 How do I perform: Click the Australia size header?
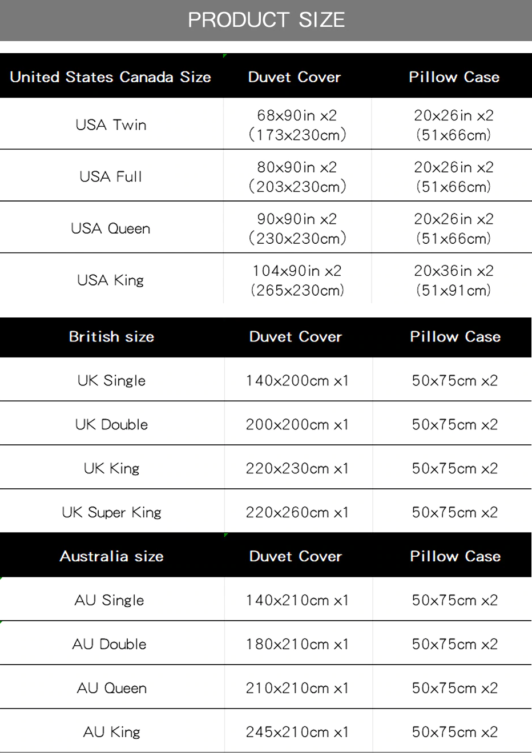[111, 557]
